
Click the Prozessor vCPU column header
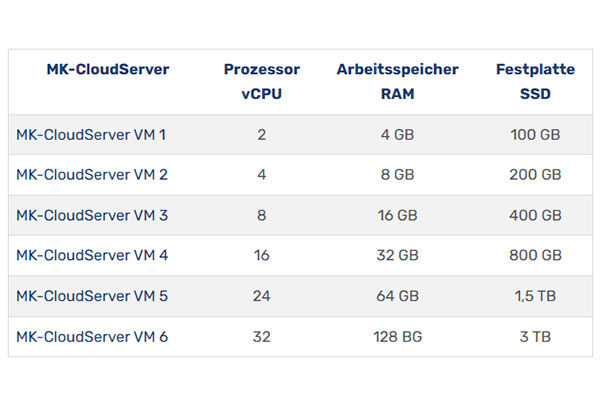[x=261, y=81]
